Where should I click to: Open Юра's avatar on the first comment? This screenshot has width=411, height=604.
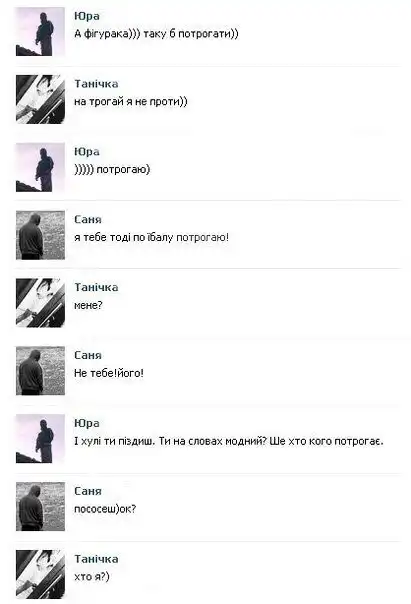tap(40, 31)
